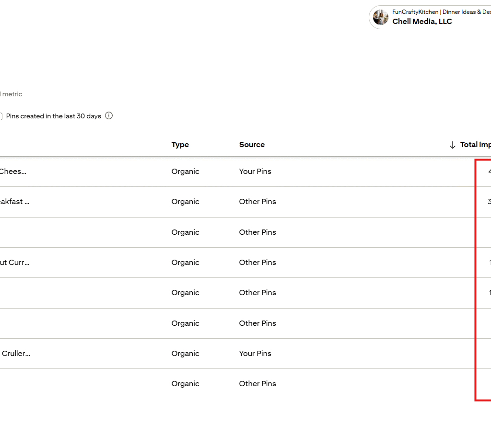Image resolution: width=491 pixels, height=448 pixels.
Task: Click 'Your Pins' in the Cruller… row
Action: [255, 354]
